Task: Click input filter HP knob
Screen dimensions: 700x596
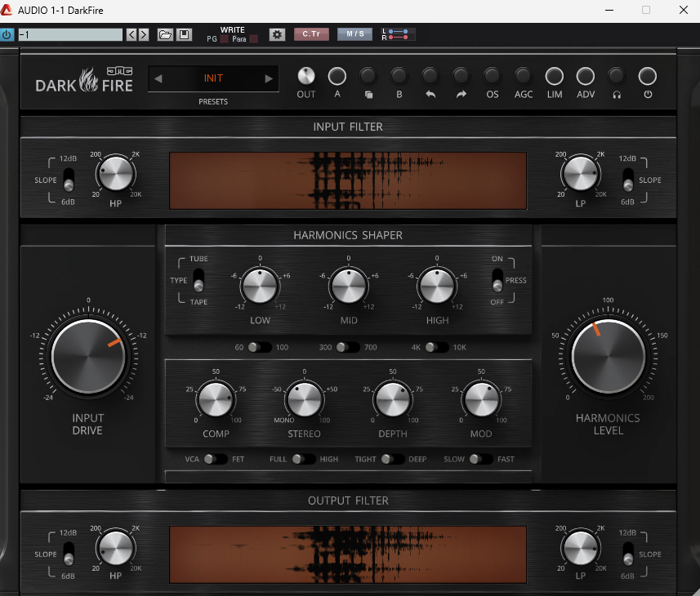Action: tap(116, 174)
